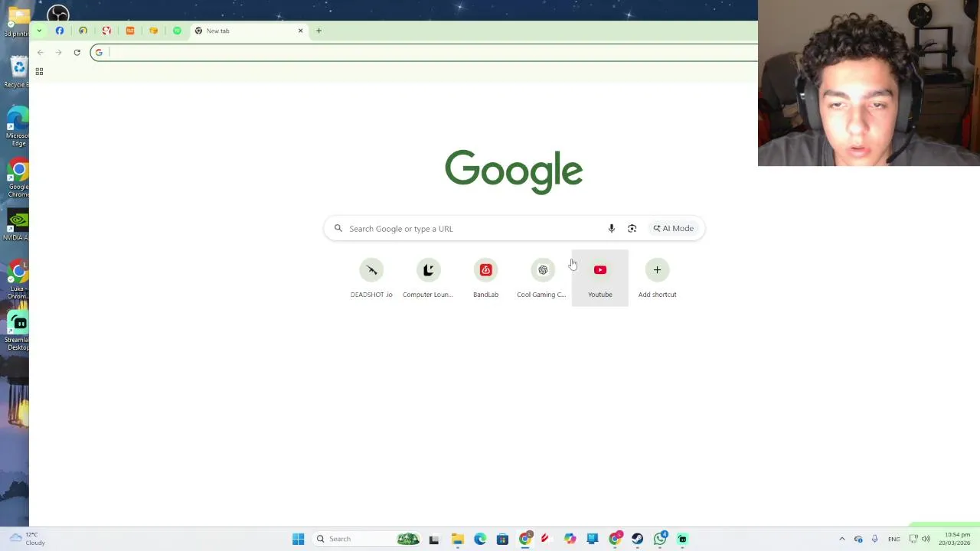Open the Computer Lounge shortcut

pyautogui.click(x=428, y=278)
